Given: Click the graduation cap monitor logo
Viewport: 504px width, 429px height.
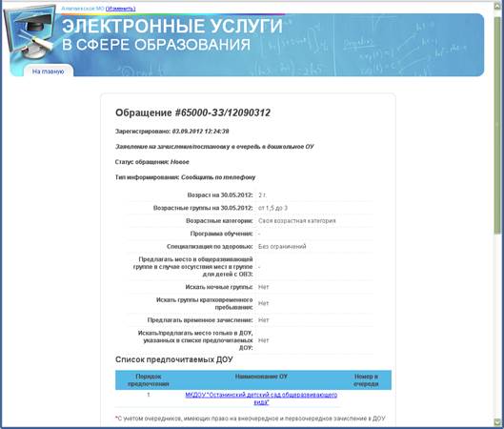Looking at the screenshot, I should [x=30, y=32].
